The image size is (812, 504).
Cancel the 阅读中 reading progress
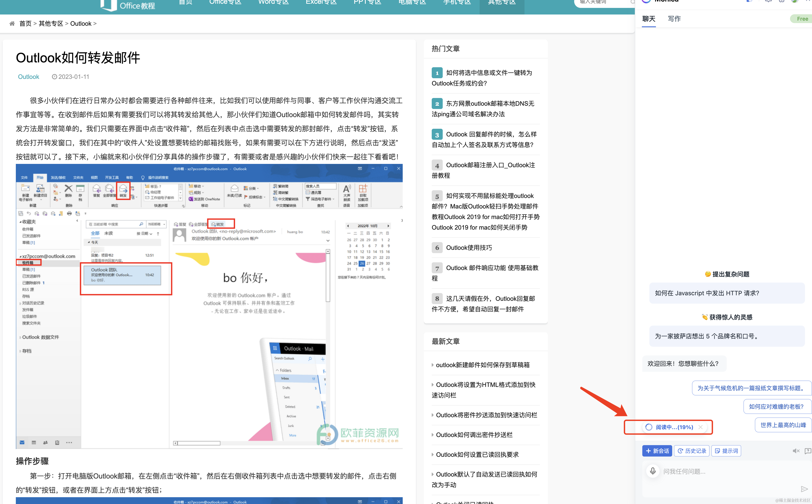[x=701, y=427]
